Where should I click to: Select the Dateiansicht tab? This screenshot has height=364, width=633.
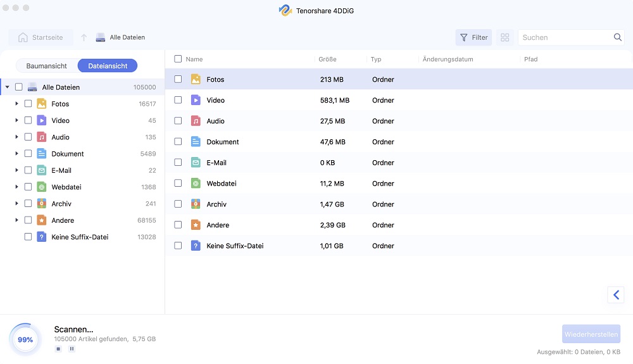108,66
